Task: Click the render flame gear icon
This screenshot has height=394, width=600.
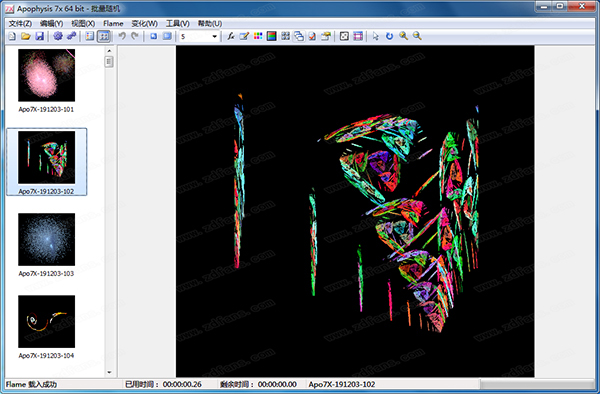Action: tap(58, 36)
